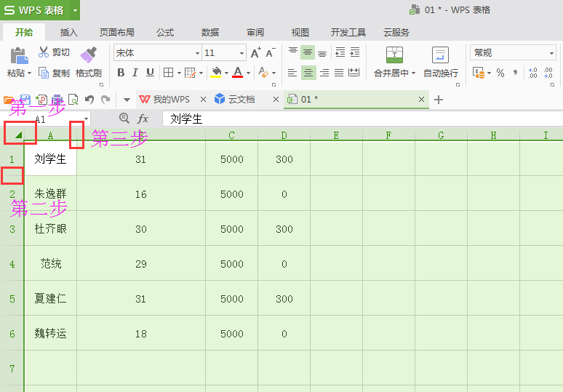
Task: Click the Cut (剪切) scissors icon
Action: pyautogui.click(x=44, y=52)
